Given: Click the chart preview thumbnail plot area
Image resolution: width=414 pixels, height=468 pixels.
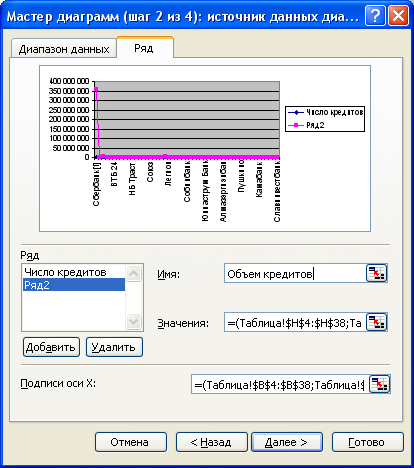Looking at the screenshot, I should (187, 119).
